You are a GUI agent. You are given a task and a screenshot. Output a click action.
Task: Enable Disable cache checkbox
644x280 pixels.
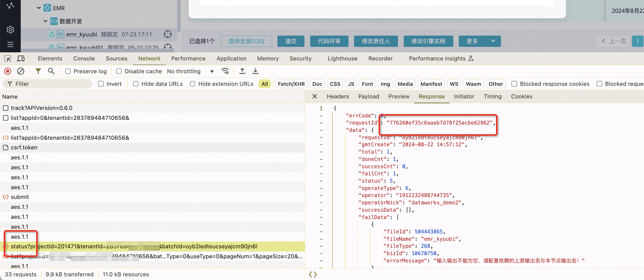119,71
